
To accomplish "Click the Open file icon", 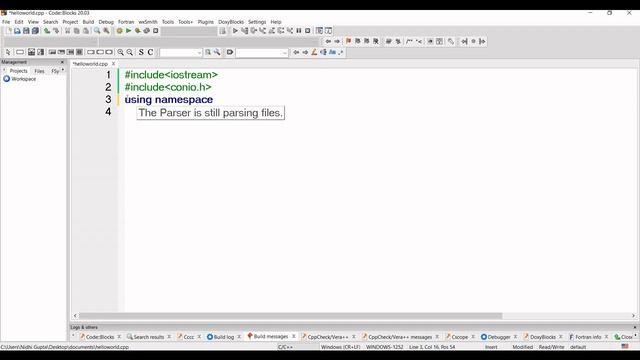I will [17, 31].
